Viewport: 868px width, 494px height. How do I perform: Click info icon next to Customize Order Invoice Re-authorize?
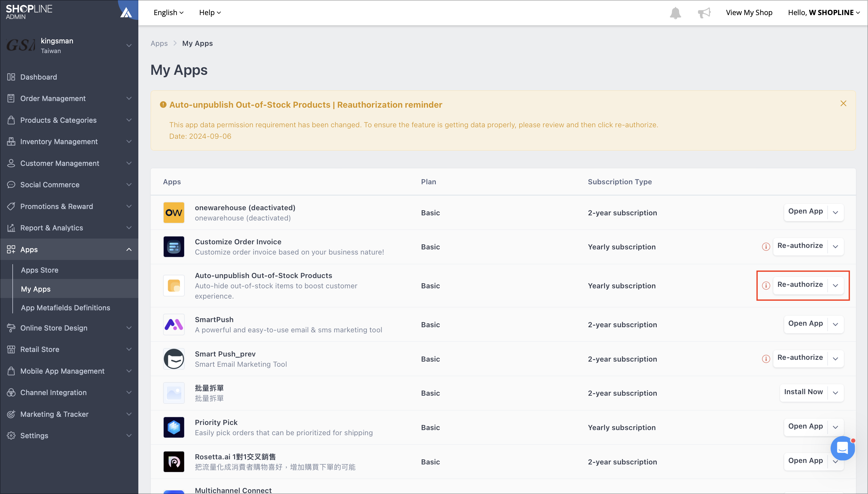point(766,247)
